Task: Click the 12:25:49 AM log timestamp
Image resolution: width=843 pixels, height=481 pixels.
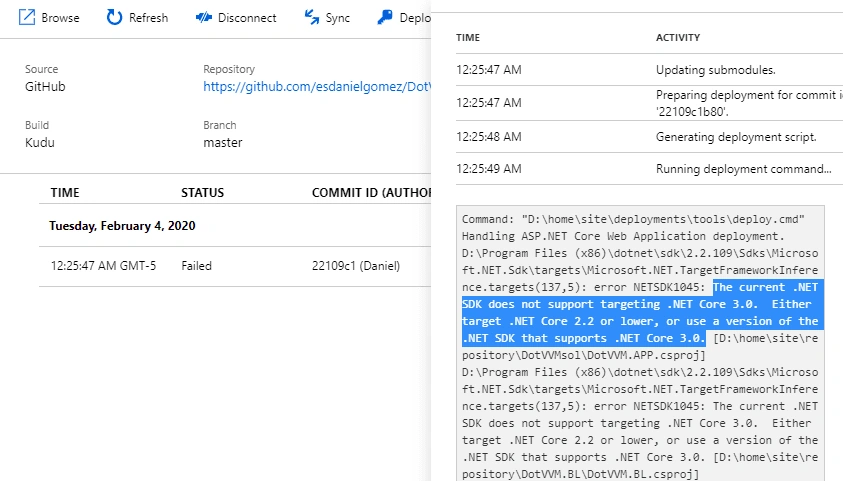Action: [x=489, y=169]
